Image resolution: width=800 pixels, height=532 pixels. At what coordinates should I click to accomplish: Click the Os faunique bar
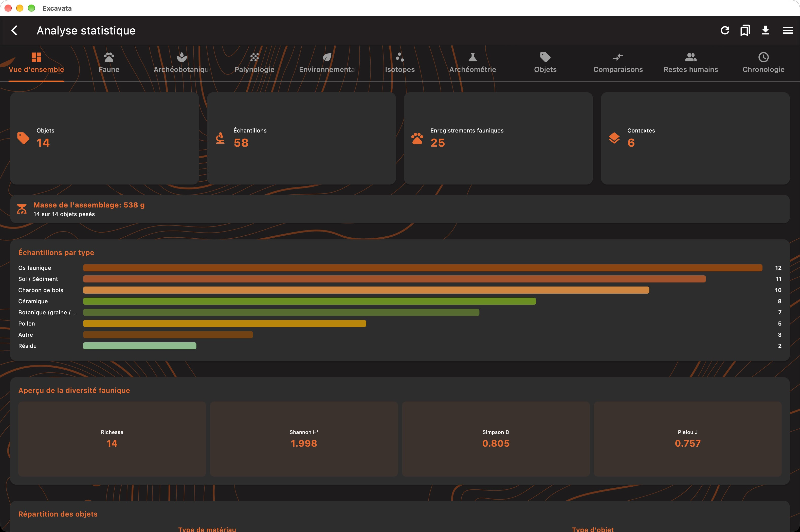[x=423, y=268]
